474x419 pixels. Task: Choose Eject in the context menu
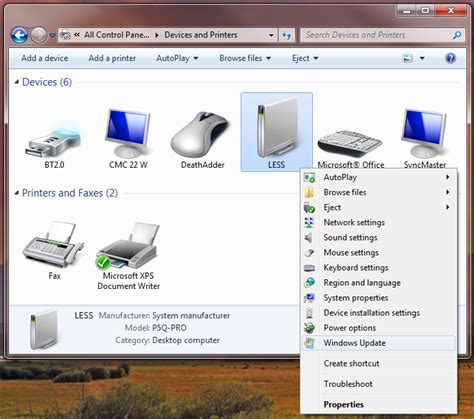tap(378, 208)
